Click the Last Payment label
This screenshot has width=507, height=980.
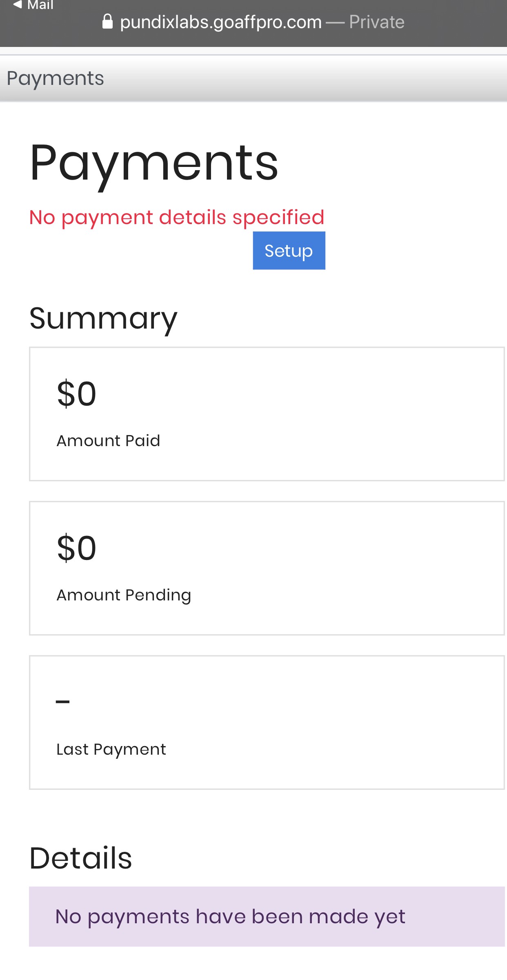click(x=111, y=749)
